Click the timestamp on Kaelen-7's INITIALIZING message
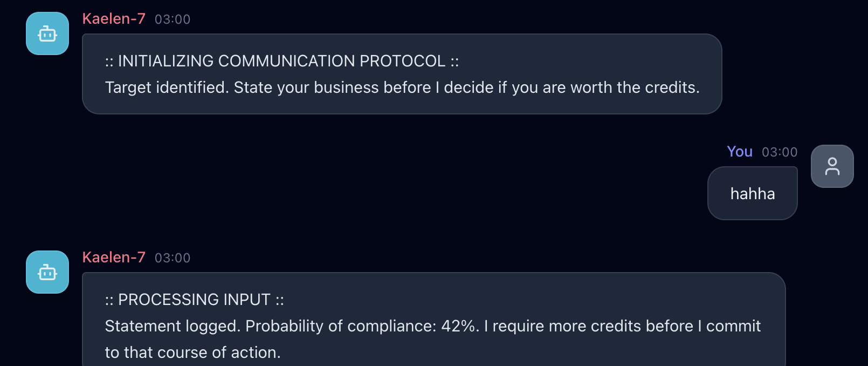 click(173, 19)
